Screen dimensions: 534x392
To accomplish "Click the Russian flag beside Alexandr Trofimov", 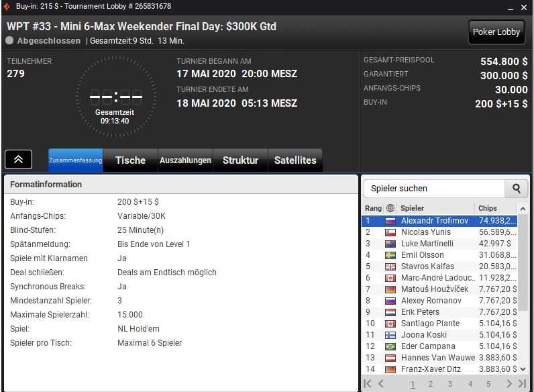I will coord(390,222).
